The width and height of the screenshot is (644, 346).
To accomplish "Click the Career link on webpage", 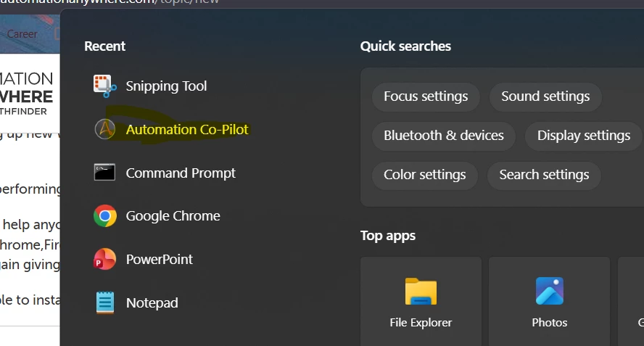I will 22,34.
